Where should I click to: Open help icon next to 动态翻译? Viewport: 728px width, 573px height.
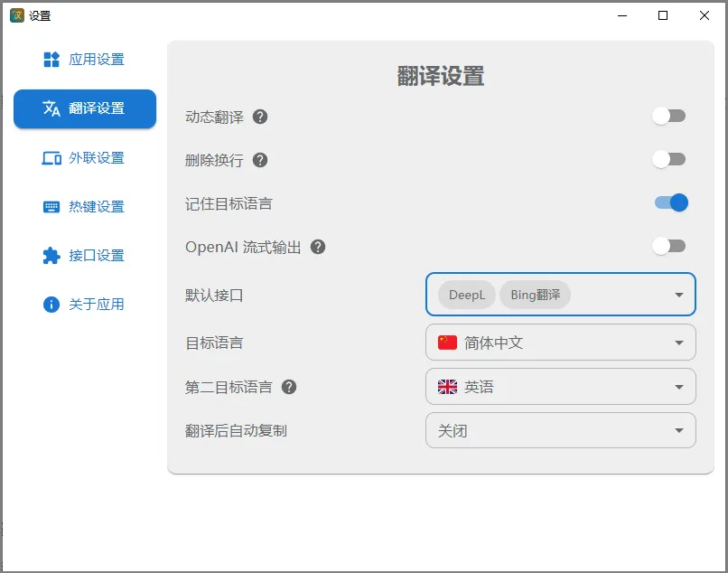click(260, 117)
